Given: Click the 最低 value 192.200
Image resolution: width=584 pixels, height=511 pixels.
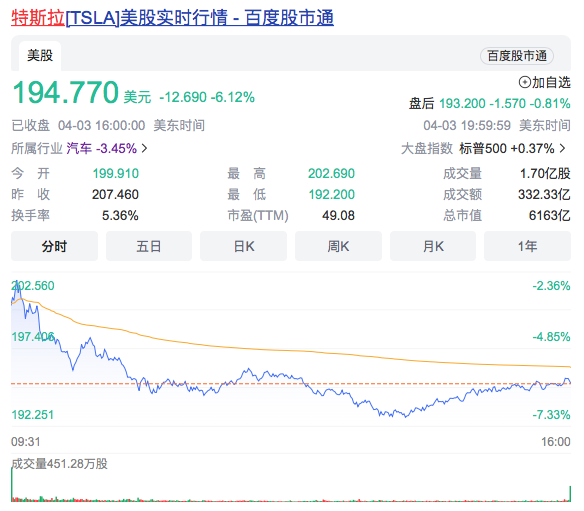Looking at the screenshot, I should tap(331, 194).
